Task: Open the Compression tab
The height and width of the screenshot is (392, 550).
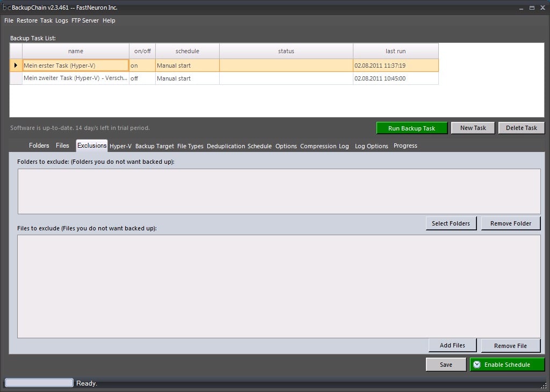Action: tap(318, 146)
